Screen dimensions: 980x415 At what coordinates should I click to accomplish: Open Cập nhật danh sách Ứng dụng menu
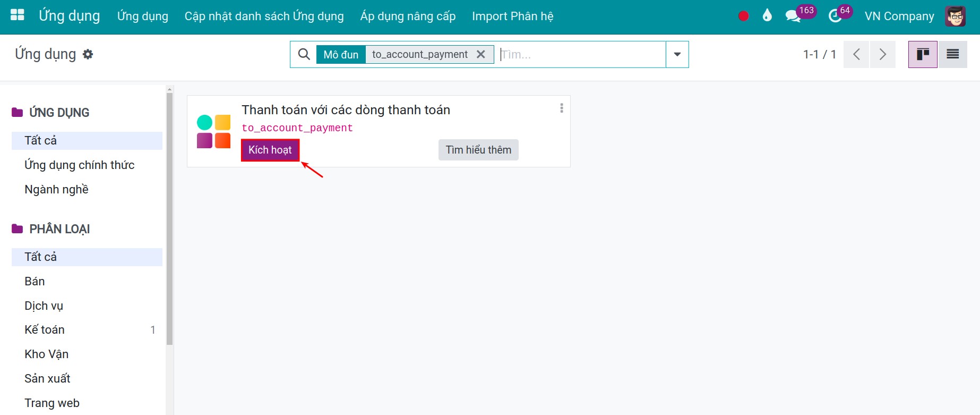264,16
